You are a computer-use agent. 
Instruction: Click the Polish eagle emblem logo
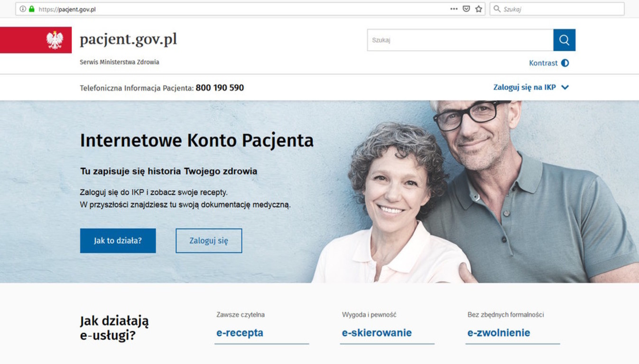pyautogui.click(x=55, y=40)
